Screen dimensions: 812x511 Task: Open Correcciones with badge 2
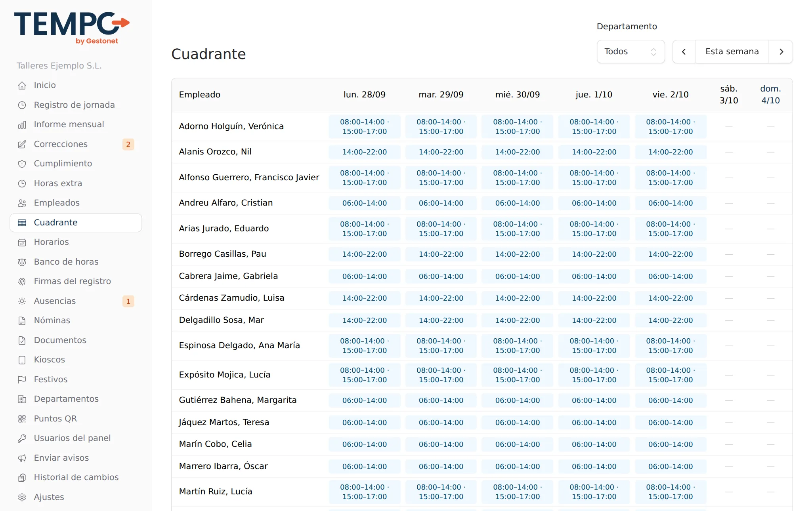pos(76,144)
